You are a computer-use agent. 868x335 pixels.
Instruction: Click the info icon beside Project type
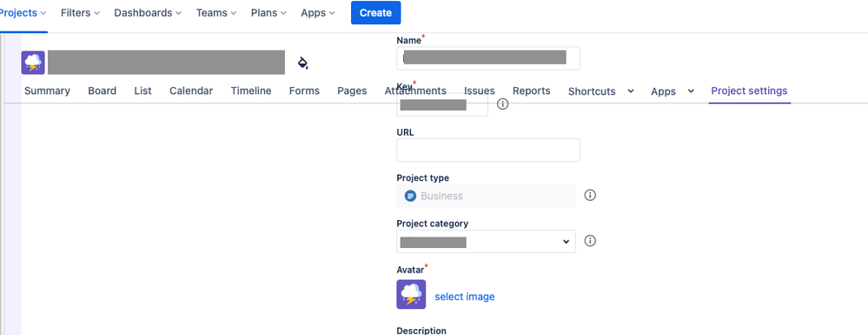pos(590,195)
